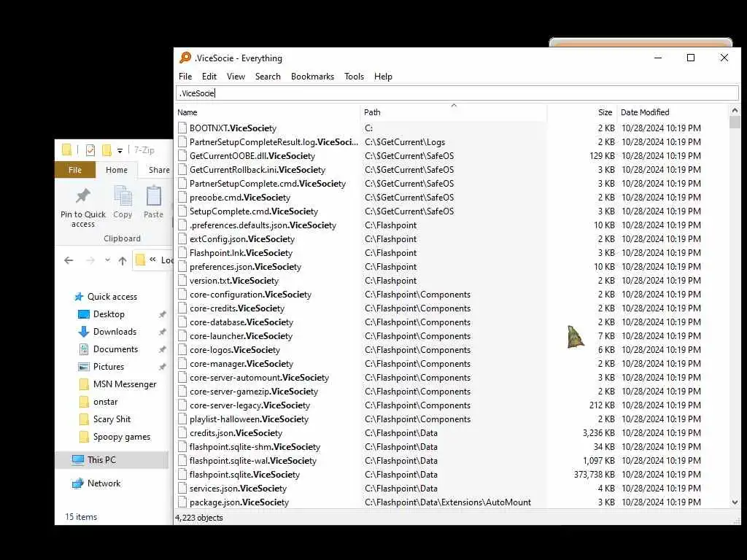Screen dimensions: 747x560
Task: Click preoobe.cmd.ViceSociety file icon
Action: pyautogui.click(x=182, y=197)
